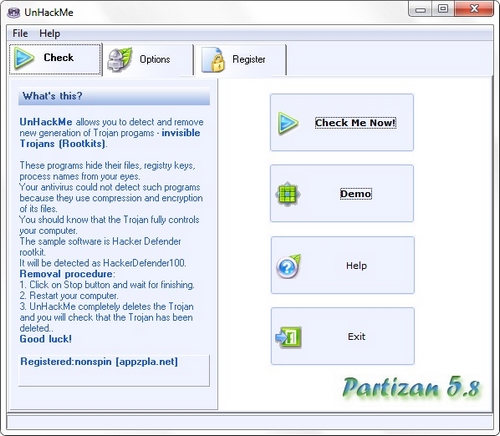
Task: Close the UnHackMe window
Action: 474,9
